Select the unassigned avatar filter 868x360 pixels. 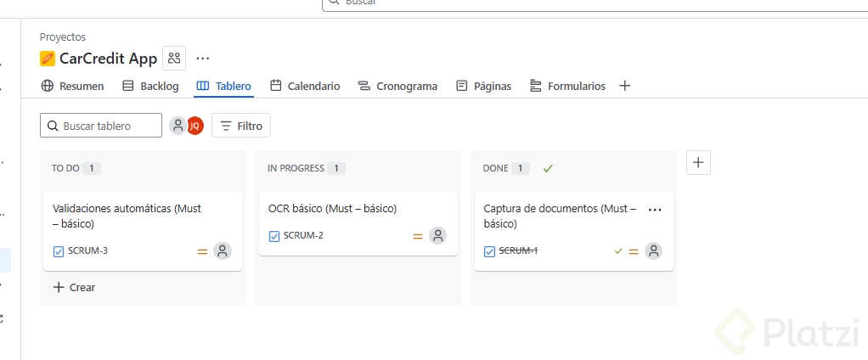point(178,126)
